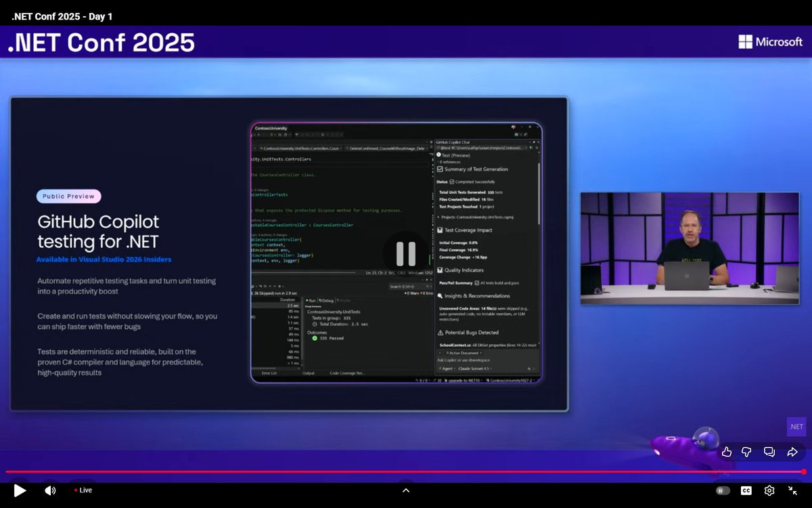Select the Debug tab in the test summary
Image resolution: width=812 pixels, height=508 pixels.
325,300
